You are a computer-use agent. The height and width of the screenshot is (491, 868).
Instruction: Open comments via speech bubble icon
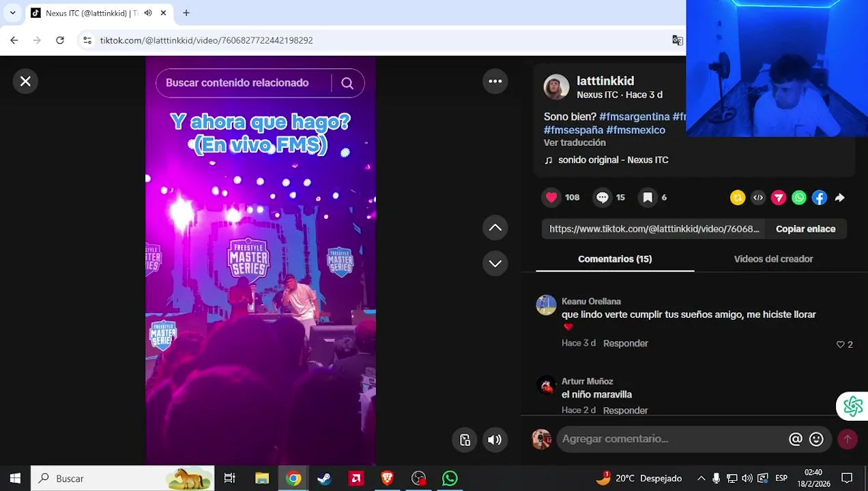pos(602,197)
